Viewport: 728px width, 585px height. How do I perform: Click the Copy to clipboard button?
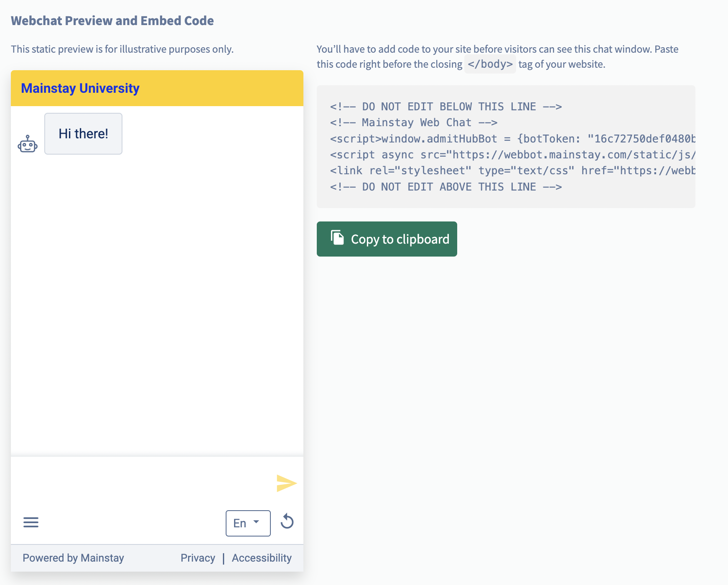point(387,239)
